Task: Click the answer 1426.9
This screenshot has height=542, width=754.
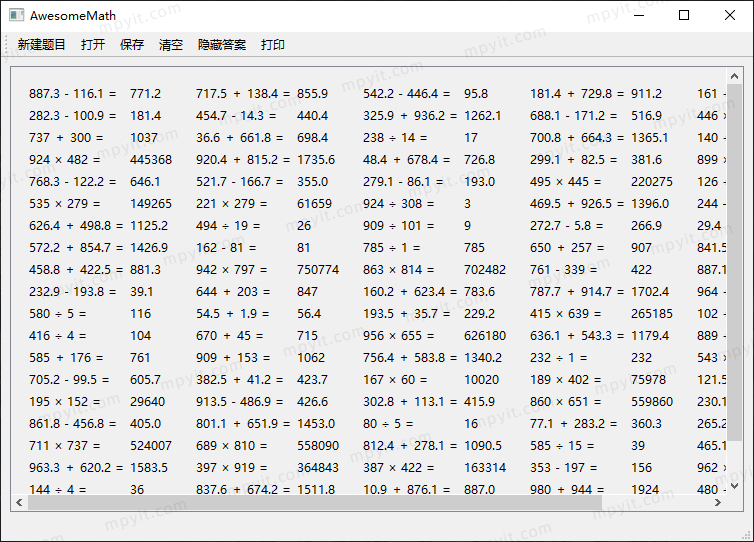Action: pos(149,248)
